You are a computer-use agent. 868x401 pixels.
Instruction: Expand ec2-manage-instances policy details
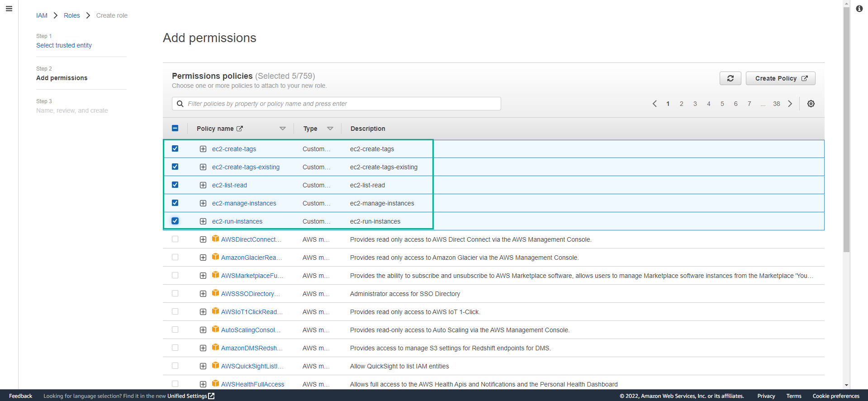(x=203, y=203)
